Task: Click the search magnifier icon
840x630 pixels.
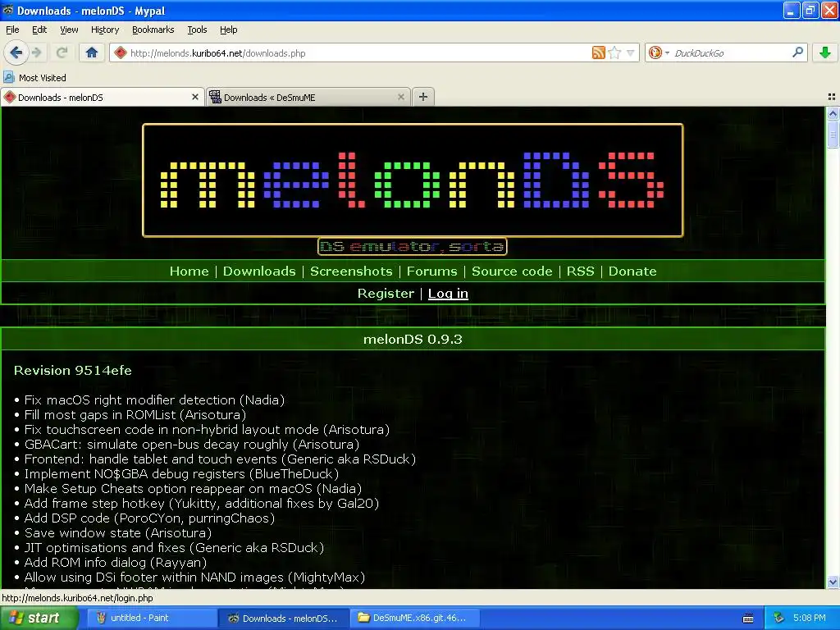Action: [x=797, y=52]
